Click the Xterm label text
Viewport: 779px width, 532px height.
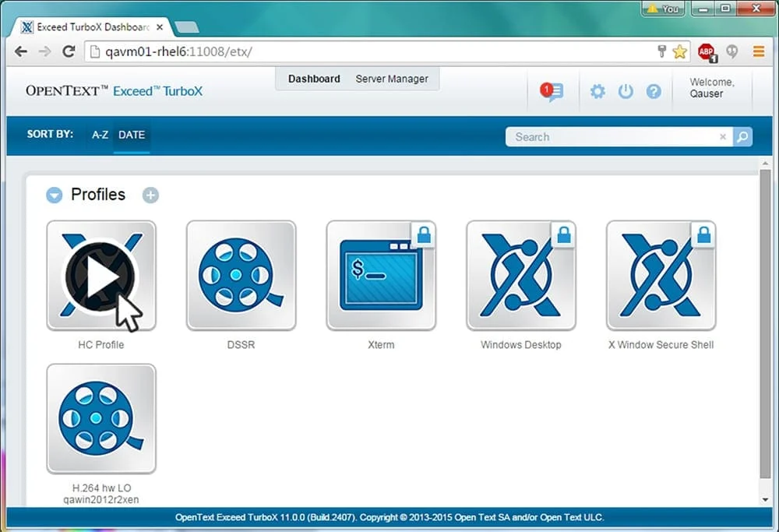(381, 345)
